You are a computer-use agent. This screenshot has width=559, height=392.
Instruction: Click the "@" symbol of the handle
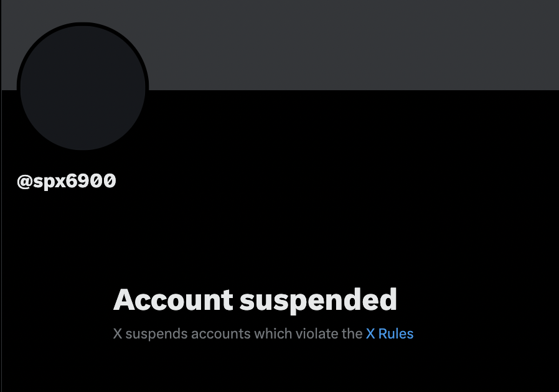tap(25, 181)
